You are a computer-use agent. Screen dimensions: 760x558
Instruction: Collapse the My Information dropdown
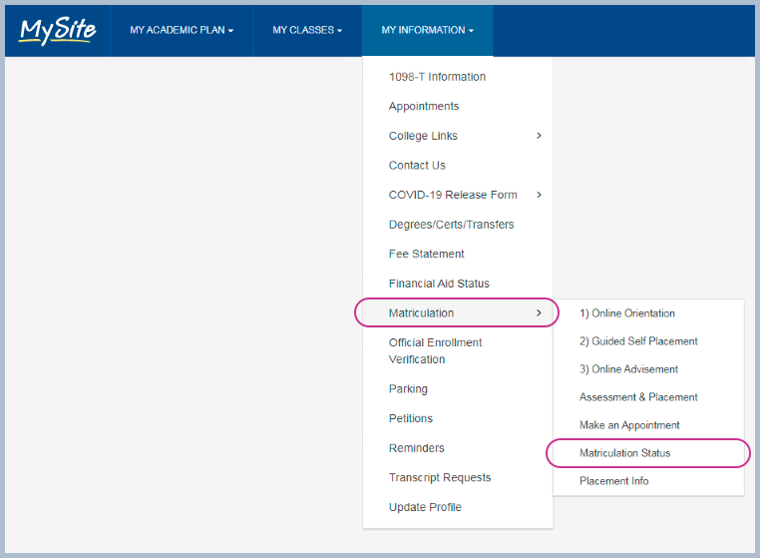tap(427, 31)
